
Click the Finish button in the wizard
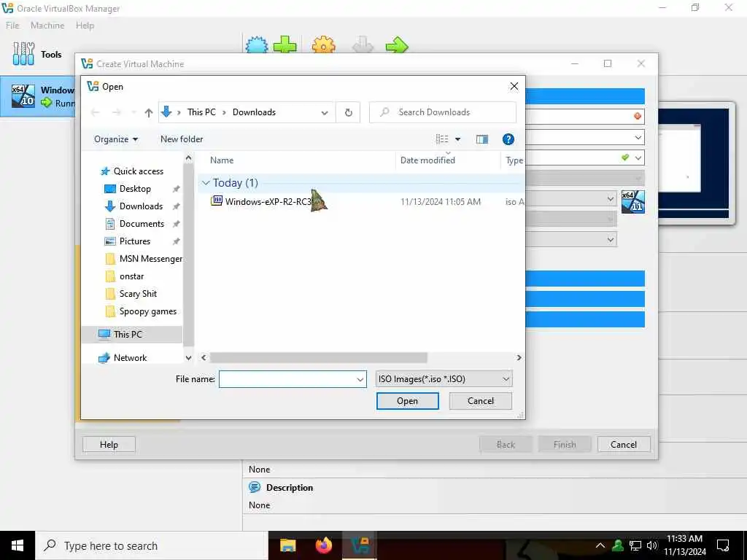coord(565,444)
